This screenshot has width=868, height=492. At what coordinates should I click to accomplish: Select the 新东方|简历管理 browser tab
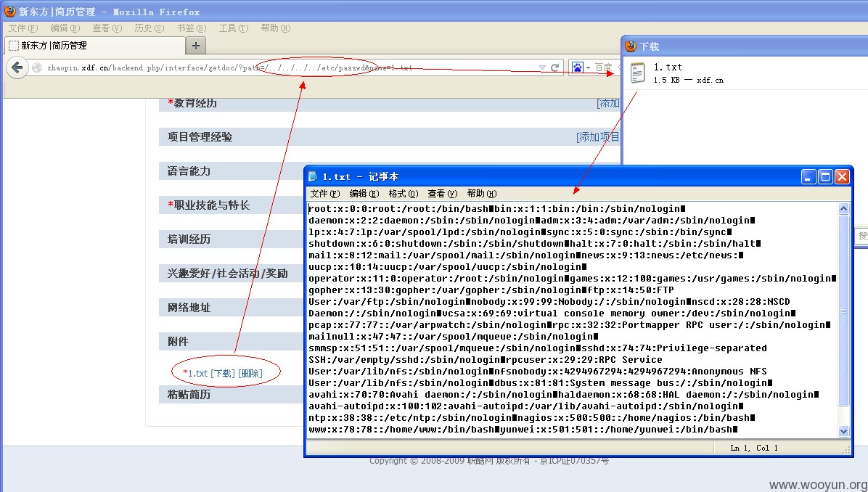tap(94, 46)
